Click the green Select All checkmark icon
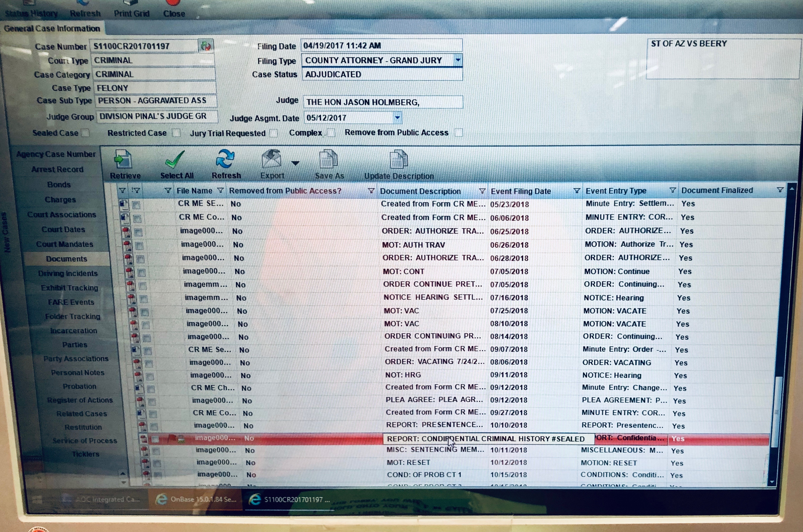Viewport: 803px width, 532px height. [175, 159]
